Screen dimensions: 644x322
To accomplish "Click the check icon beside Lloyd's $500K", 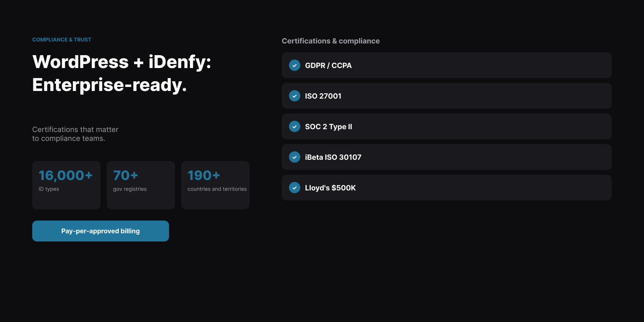I will (295, 188).
